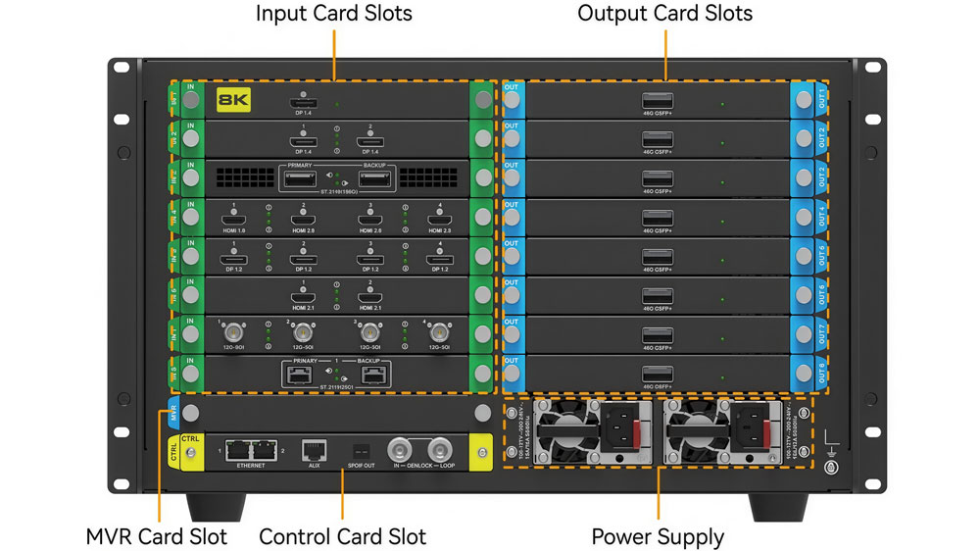Click the "Output Card Slots" label
Screen dimensions: 980x551
pyautogui.click(x=664, y=14)
